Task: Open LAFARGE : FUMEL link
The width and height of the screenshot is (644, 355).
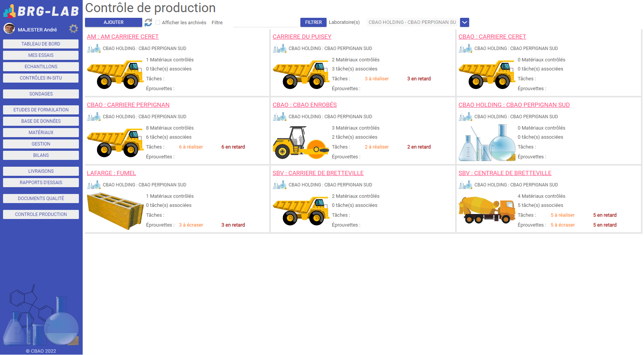Action: coord(111,173)
